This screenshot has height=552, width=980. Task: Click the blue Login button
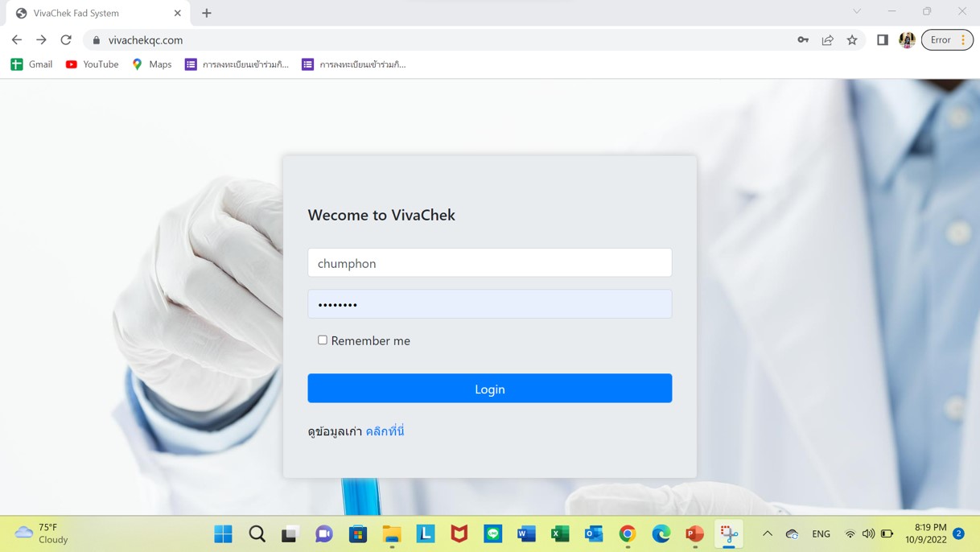pos(489,389)
